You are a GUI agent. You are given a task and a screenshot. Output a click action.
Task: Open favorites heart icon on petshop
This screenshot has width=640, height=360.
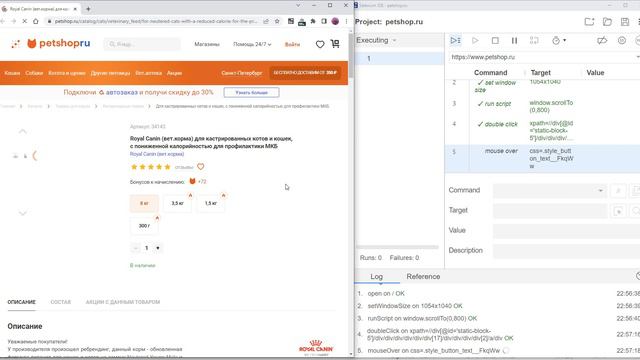[320, 44]
